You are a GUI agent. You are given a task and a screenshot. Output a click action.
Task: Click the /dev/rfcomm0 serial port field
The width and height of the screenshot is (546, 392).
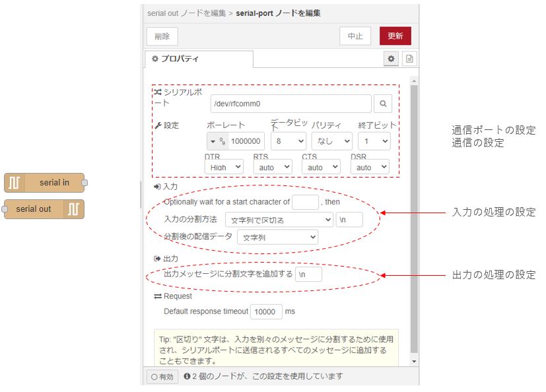[290, 104]
